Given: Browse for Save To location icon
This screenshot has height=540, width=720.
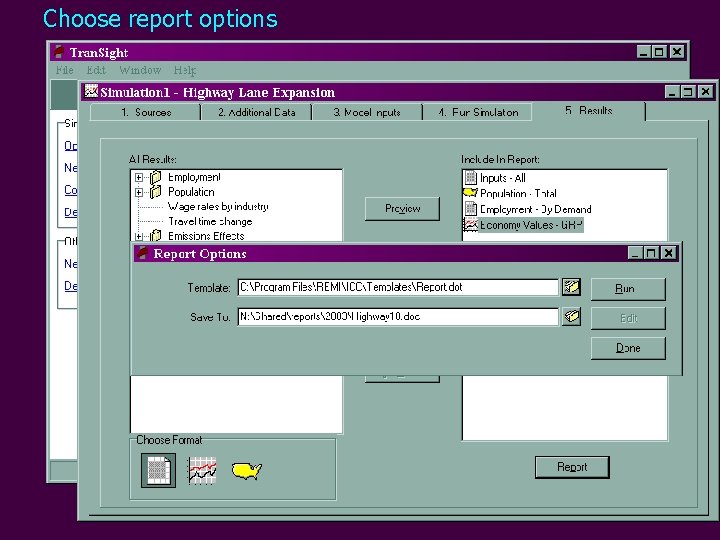Looking at the screenshot, I should [571, 316].
